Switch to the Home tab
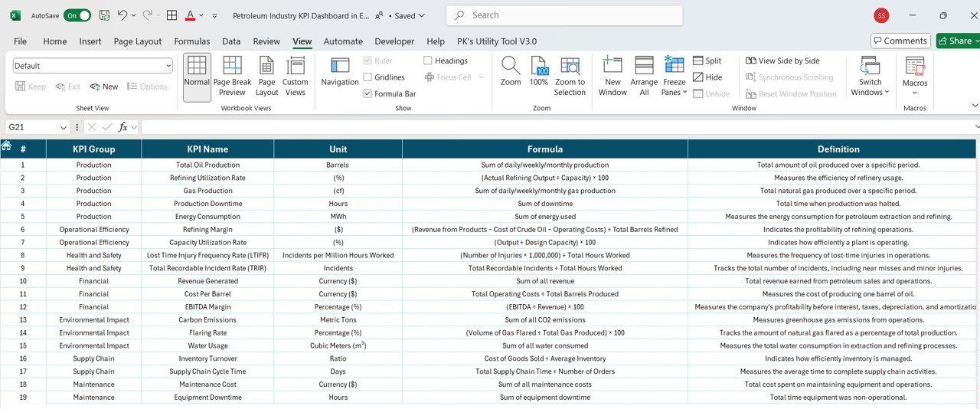The image size is (980, 409). pos(55,41)
